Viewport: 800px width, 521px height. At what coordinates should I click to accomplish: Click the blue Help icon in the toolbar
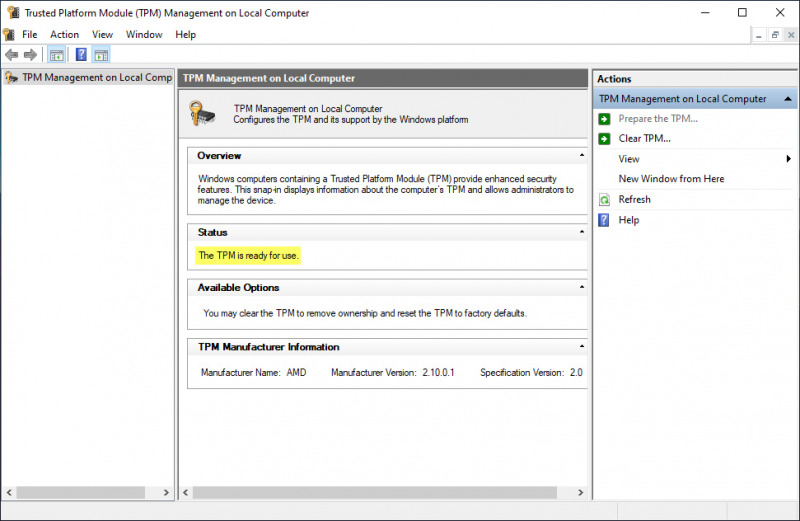81,55
